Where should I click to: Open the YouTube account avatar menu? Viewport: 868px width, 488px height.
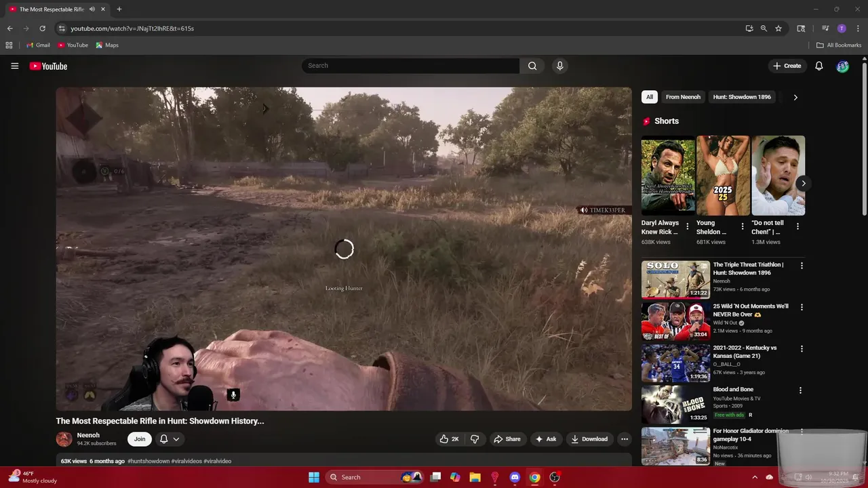(x=842, y=66)
